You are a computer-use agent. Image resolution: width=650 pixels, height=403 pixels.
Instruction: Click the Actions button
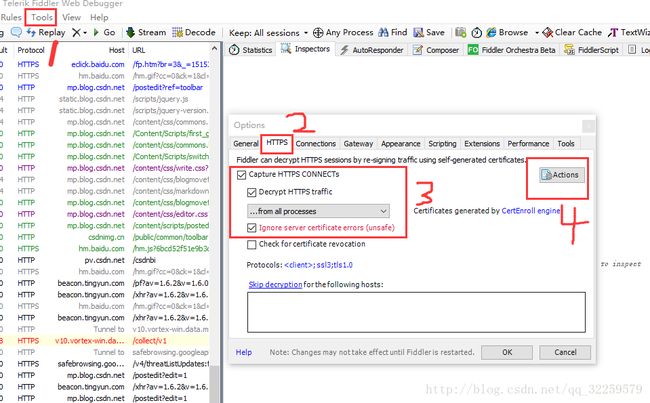(x=562, y=175)
